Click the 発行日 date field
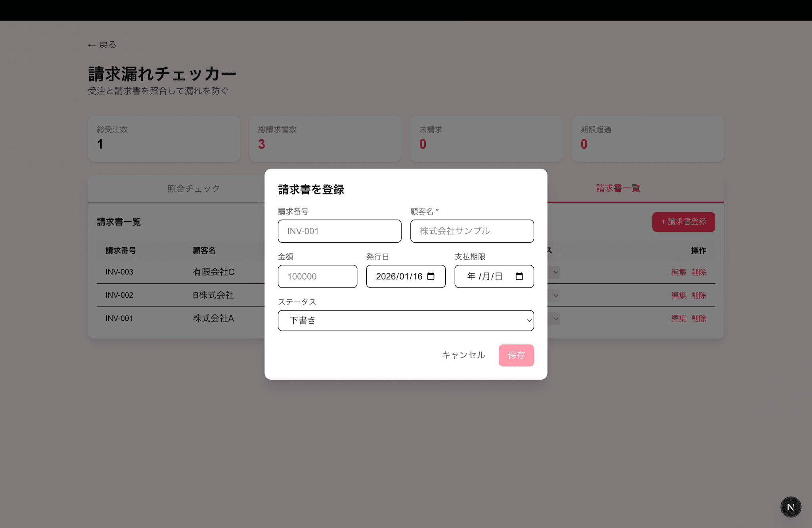The image size is (812, 528). [398, 276]
